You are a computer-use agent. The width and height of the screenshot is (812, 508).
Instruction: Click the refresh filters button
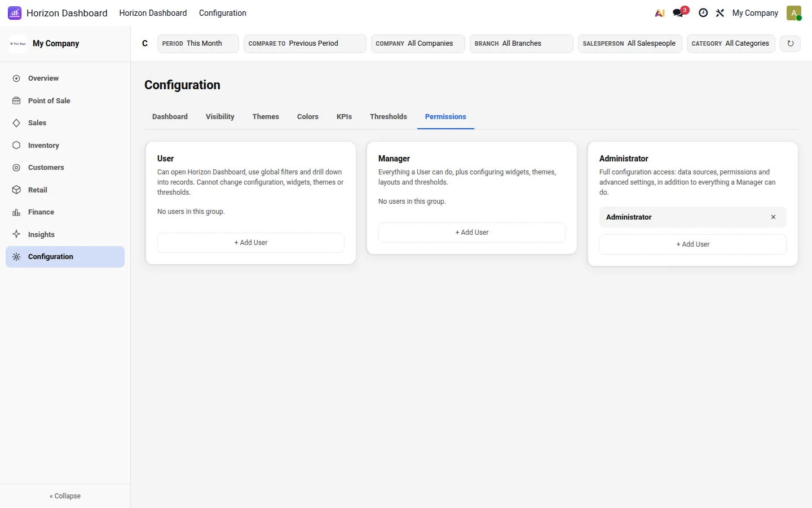tap(790, 43)
